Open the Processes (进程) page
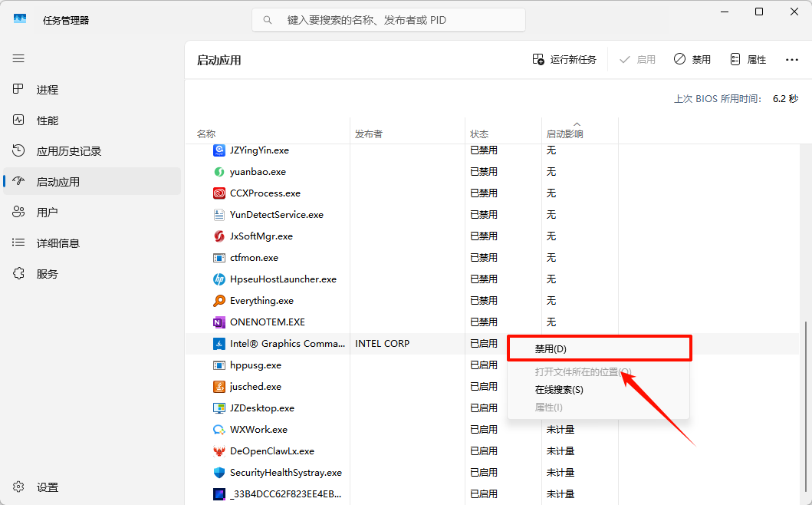 pyautogui.click(x=92, y=90)
